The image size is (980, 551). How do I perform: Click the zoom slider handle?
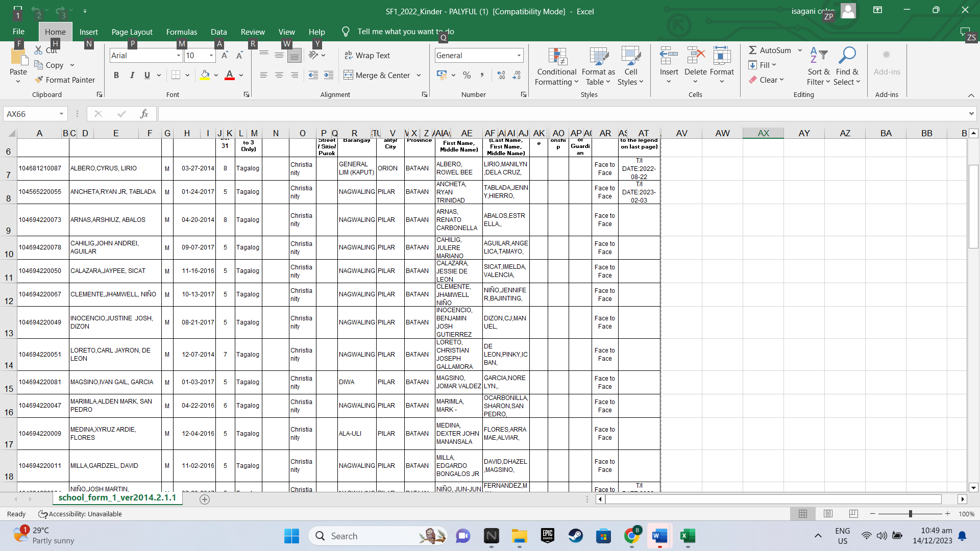910,514
